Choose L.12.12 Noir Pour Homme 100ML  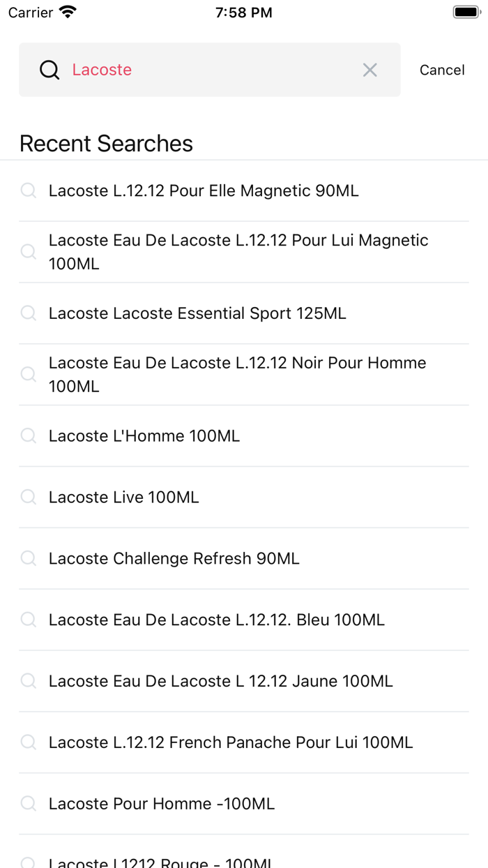(x=237, y=374)
